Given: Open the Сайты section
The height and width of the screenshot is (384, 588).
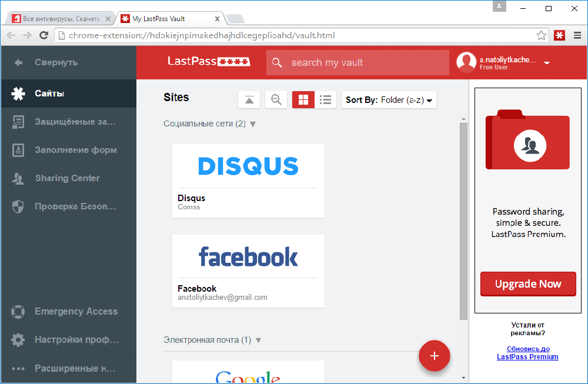Looking at the screenshot, I should pos(69,94).
